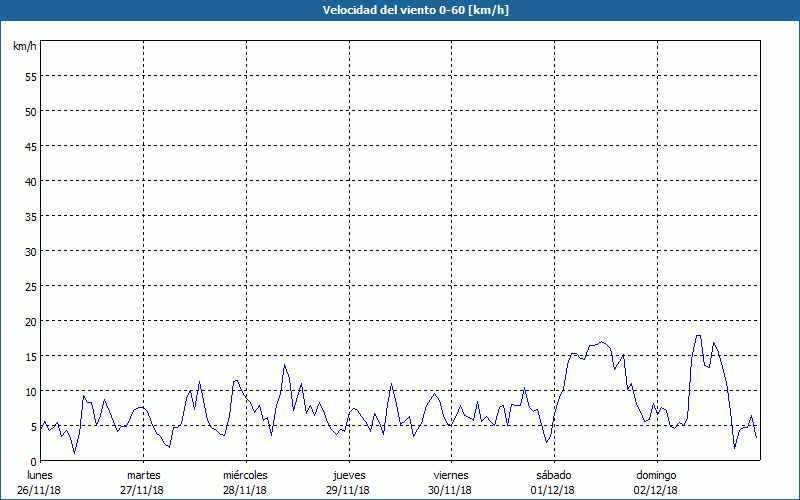Click the y-axis value '10'
This screenshot has width=800, height=500.
[31, 392]
